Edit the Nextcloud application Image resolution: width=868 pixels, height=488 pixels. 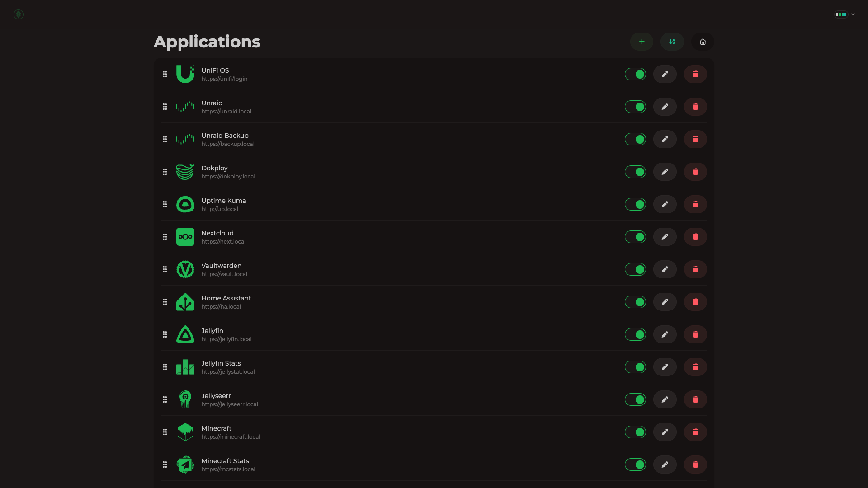[665, 237]
